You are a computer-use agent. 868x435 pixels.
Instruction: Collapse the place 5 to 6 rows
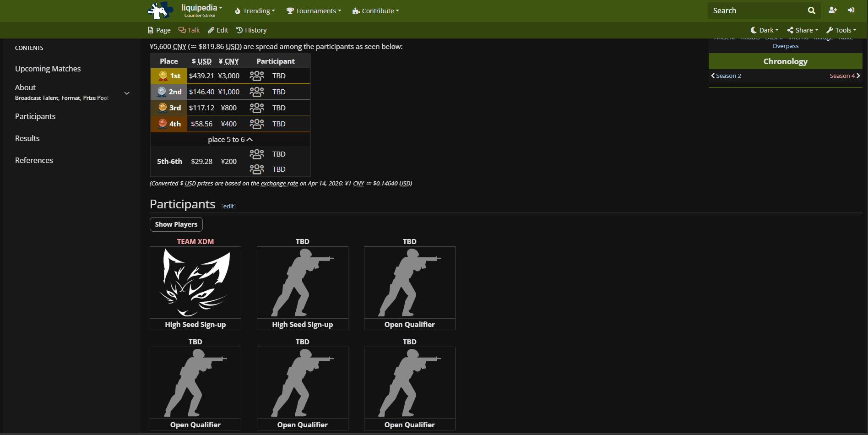230,140
